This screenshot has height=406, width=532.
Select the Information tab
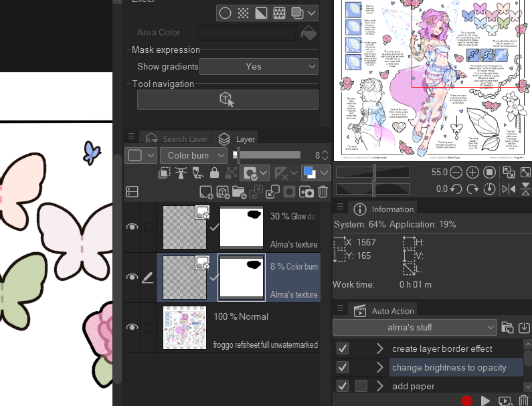click(383, 209)
